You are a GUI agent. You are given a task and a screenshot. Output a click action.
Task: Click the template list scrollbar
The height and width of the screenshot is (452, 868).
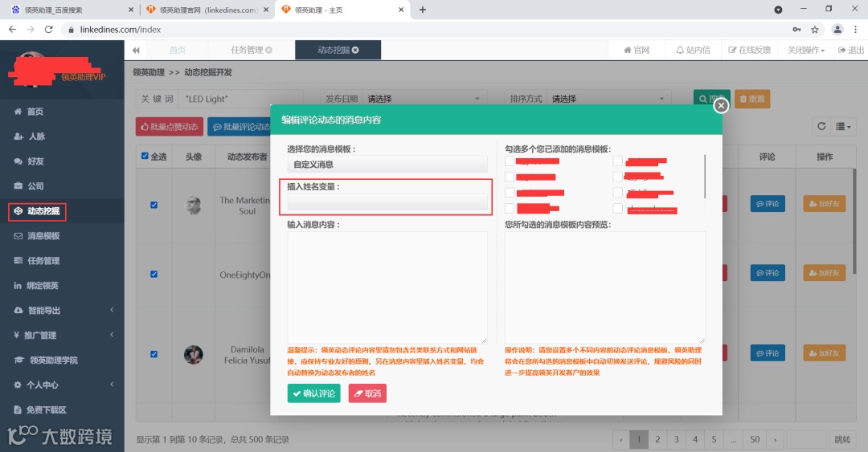[704, 177]
